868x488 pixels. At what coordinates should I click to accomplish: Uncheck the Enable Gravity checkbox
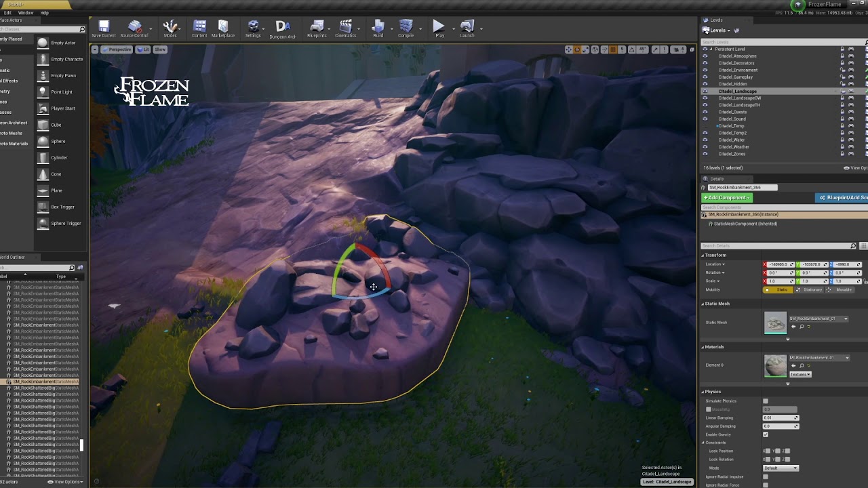pos(766,434)
